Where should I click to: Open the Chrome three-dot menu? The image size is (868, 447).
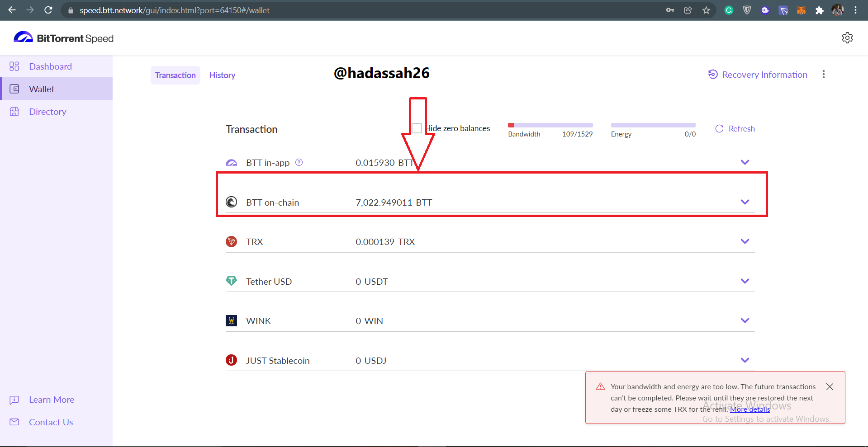(x=855, y=10)
